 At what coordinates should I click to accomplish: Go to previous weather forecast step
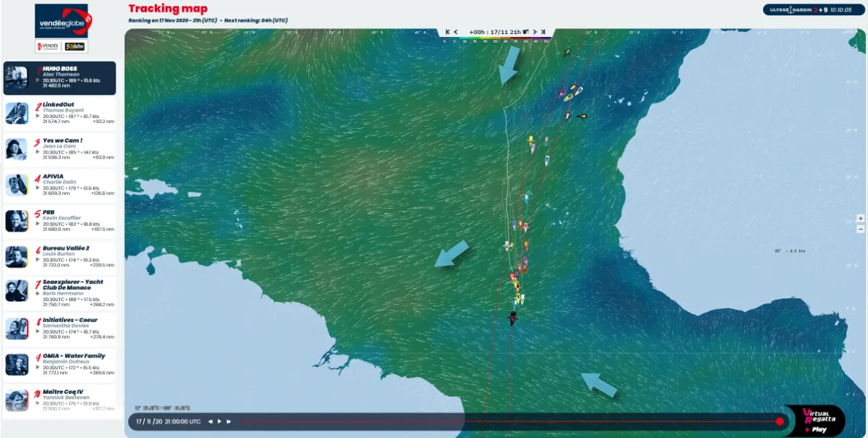[x=456, y=32]
